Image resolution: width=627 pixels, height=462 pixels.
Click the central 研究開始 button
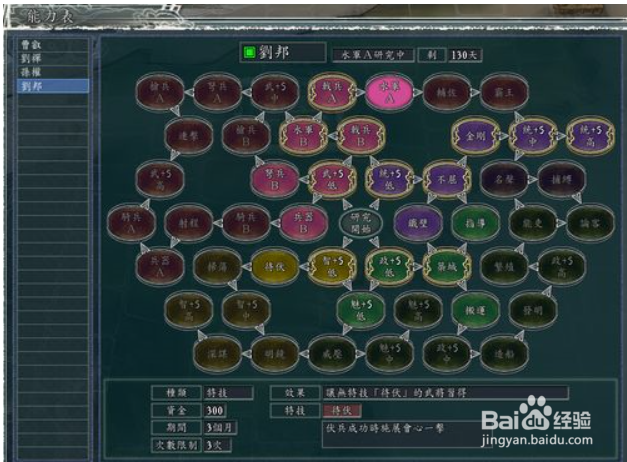click(361, 223)
